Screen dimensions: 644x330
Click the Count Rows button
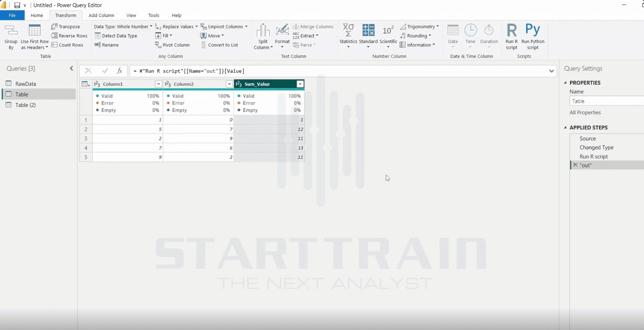click(67, 45)
